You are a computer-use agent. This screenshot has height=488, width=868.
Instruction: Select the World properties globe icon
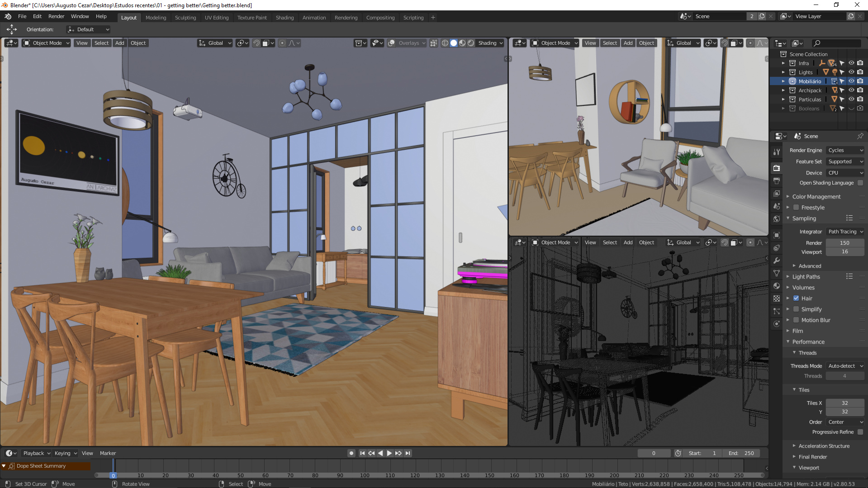[x=777, y=219]
